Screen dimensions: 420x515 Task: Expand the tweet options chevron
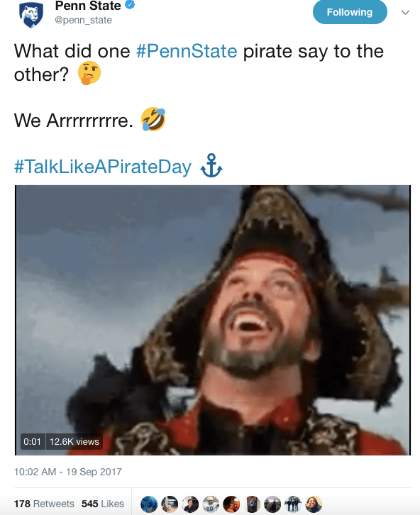click(405, 13)
